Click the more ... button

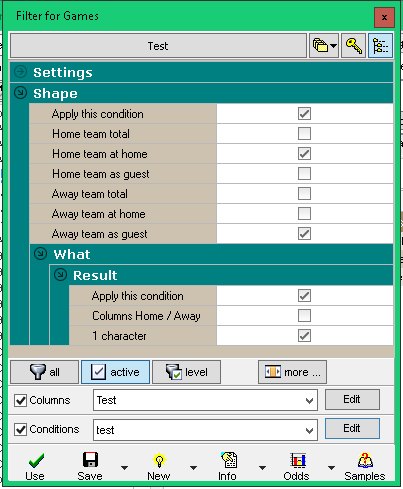(292, 372)
